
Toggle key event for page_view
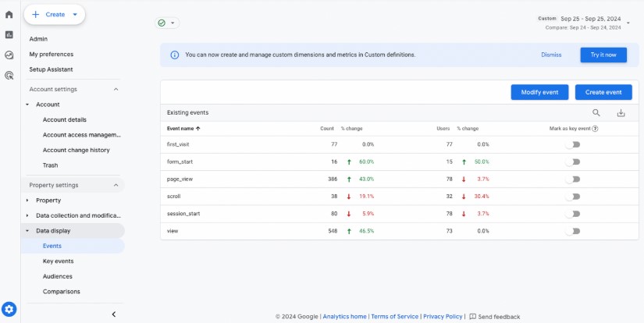pyautogui.click(x=572, y=179)
